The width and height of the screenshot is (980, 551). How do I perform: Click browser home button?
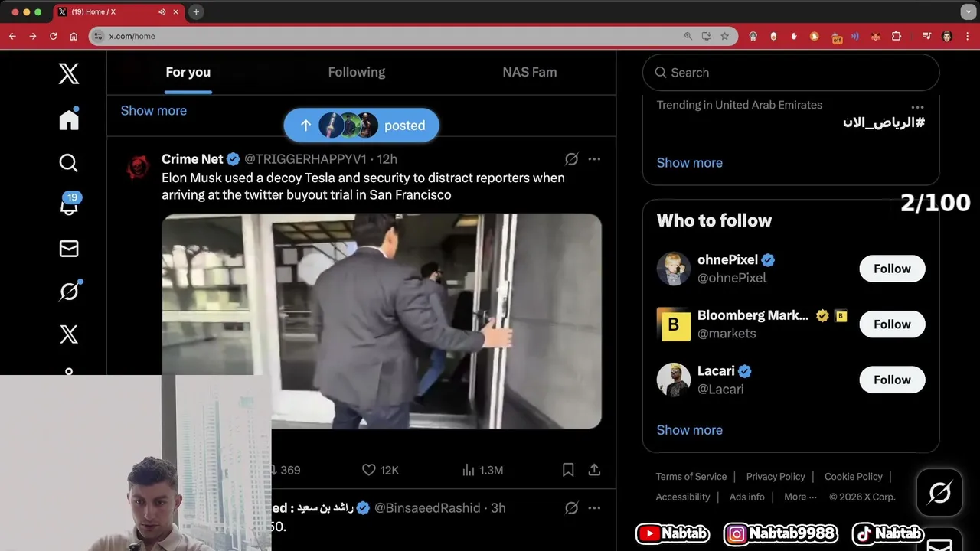pos(73,36)
